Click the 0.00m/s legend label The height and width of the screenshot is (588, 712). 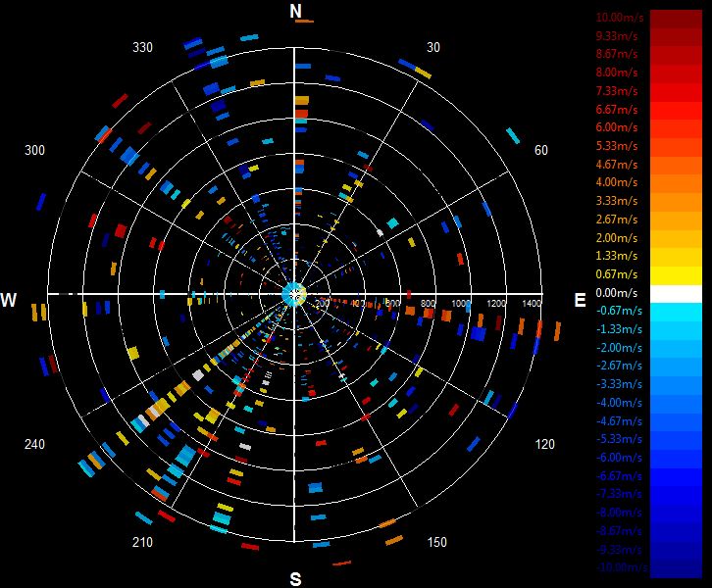(617, 293)
